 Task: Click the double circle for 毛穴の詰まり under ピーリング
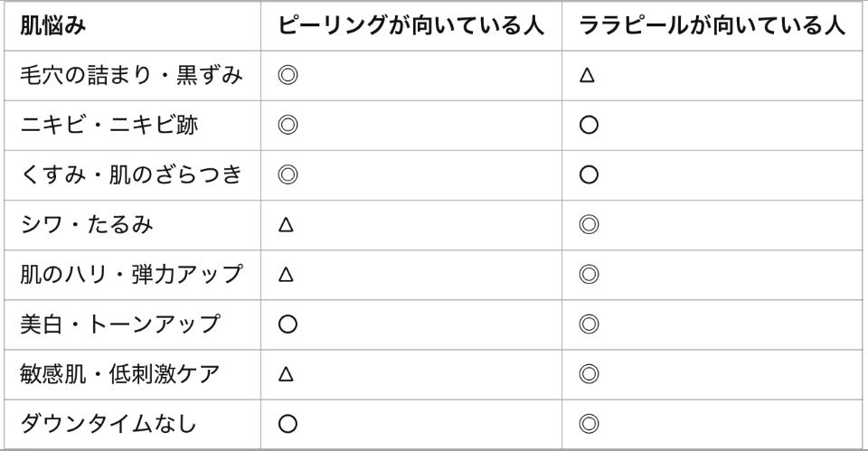tap(288, 76)
